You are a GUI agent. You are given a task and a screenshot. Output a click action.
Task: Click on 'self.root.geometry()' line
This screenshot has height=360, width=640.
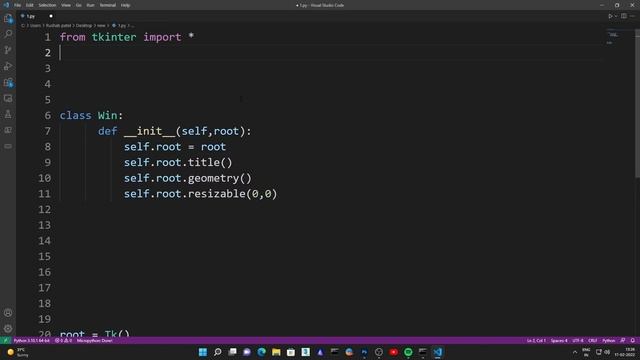coord(188,178)
